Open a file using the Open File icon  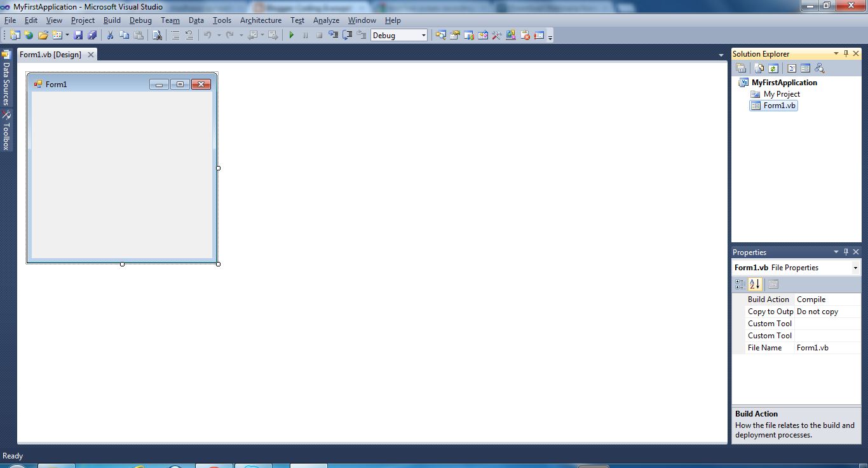coord(43,35)
